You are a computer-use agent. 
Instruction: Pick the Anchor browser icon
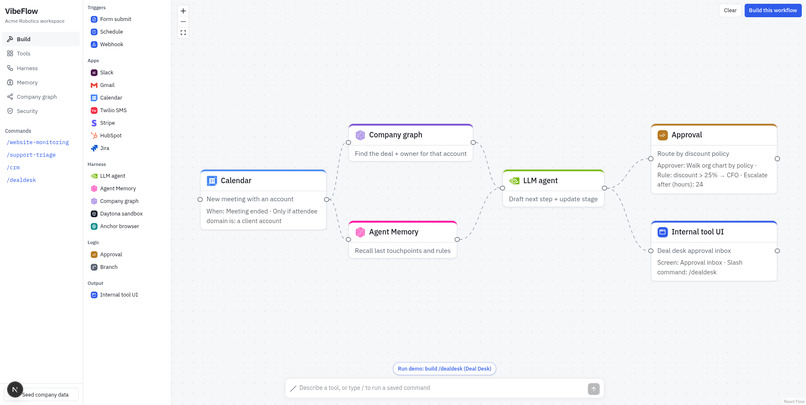point(94,226)
